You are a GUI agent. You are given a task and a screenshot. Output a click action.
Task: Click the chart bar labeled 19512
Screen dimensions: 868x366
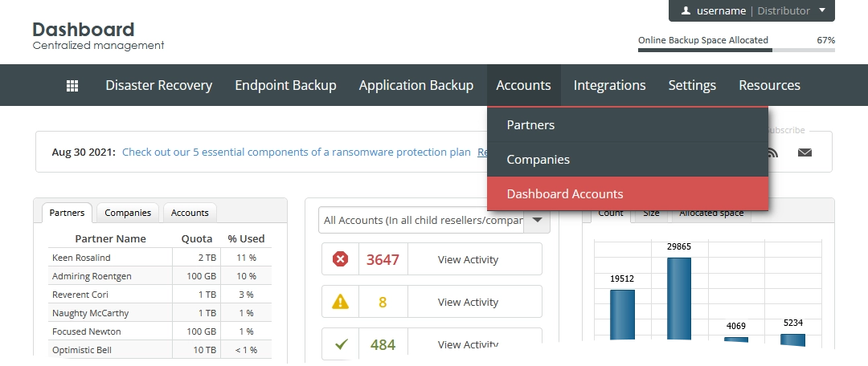(622, 315)
